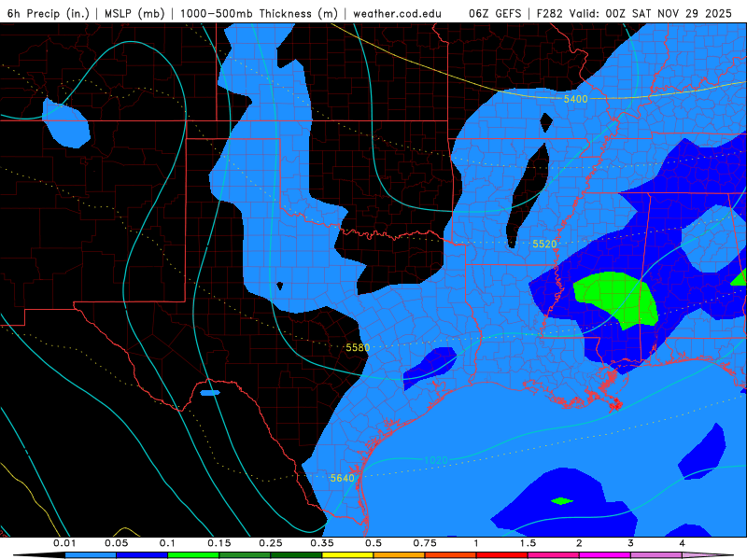Click the magenta 2–3 colorbar segment
The height and width of the screenshot is (560, 747).
605,555
